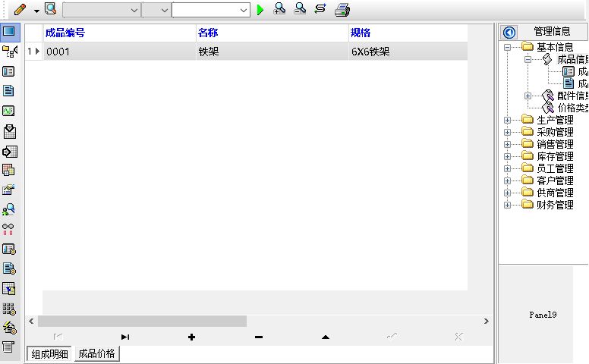The width and height of the screenshot is (589, 364).
Task: Select the 6X6铁架 specification cell
Action: [x=408, y=52]
